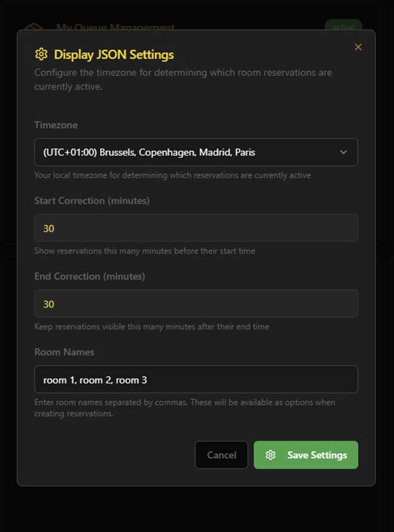Click the gear icon inside Save Settings button

click(270, 455)
